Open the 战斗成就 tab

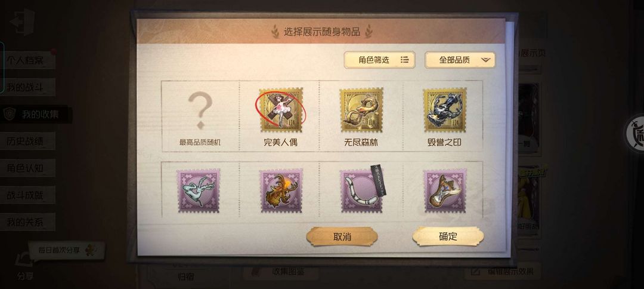28,195
